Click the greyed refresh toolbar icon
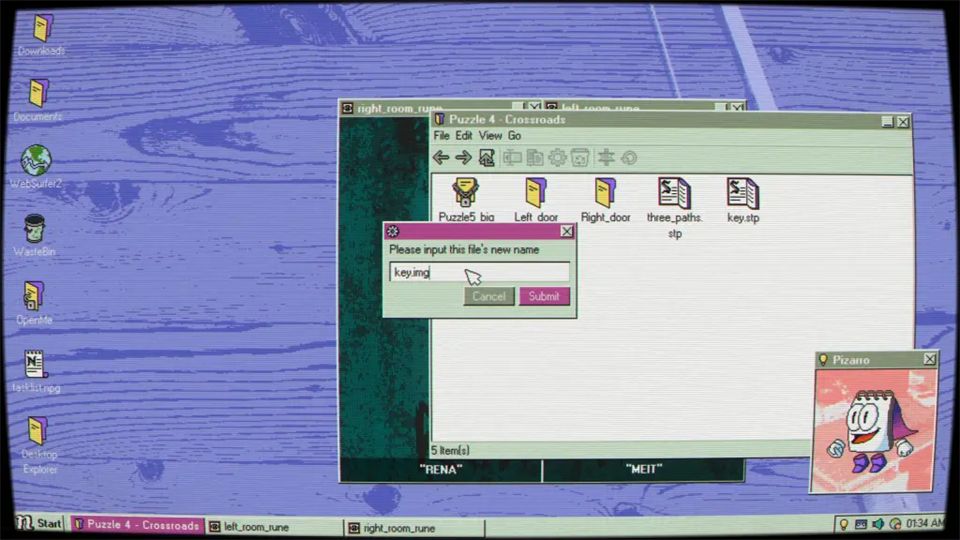This screenshot has width=960, height=540. click(629, 158)
